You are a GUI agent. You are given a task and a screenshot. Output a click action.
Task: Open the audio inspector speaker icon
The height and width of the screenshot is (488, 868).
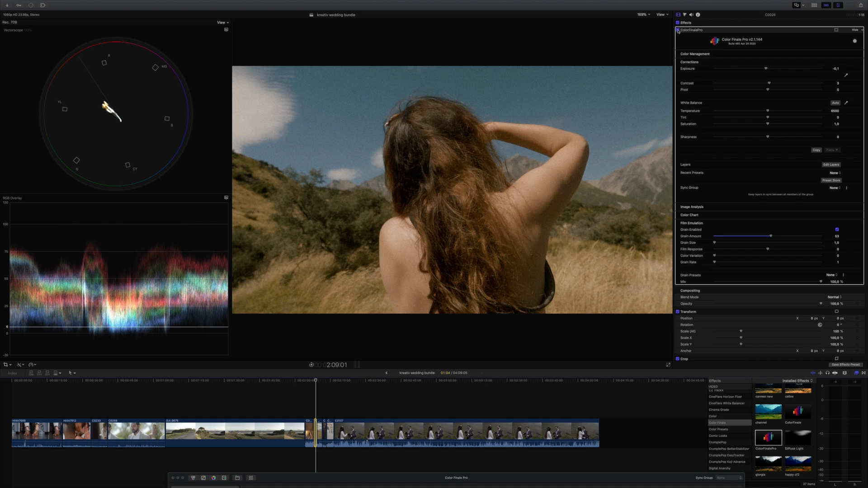pos(691,15)
